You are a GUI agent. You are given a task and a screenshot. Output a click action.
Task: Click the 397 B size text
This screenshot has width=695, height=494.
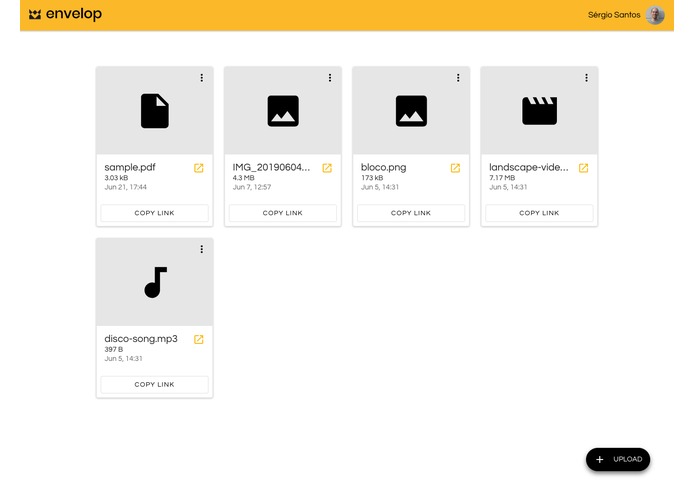point(113,349)
